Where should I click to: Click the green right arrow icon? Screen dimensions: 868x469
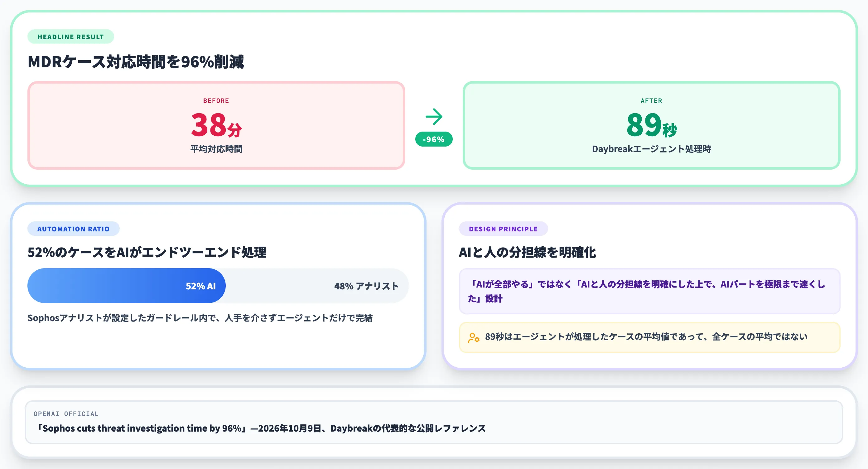[434, 117]
